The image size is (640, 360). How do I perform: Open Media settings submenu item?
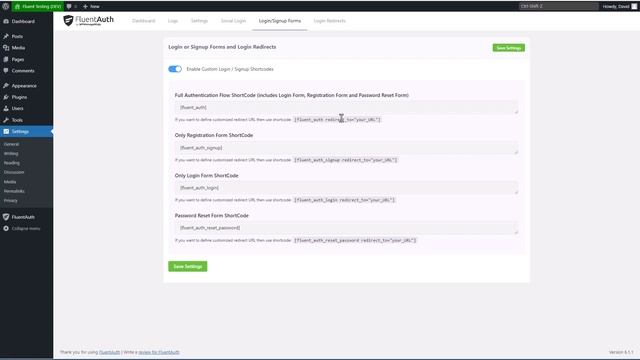click(x=10, y=182)
